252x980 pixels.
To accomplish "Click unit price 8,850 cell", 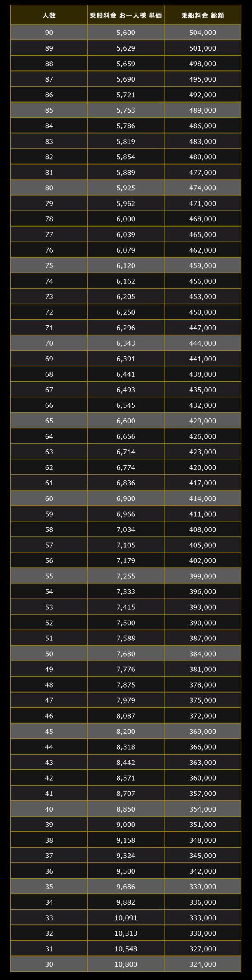I will (x=126, y=809).
